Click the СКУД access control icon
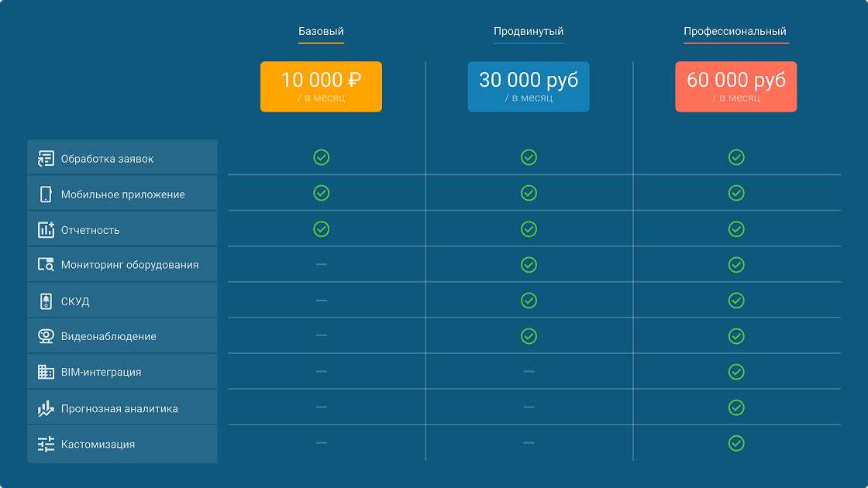 click(x=46, y=301)
